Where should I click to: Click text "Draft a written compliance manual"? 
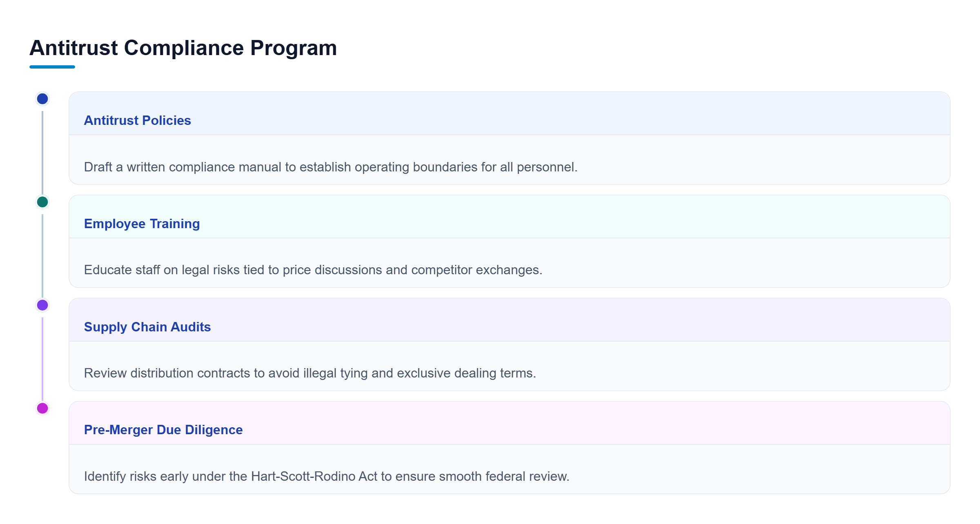click(x=183, y=167)
